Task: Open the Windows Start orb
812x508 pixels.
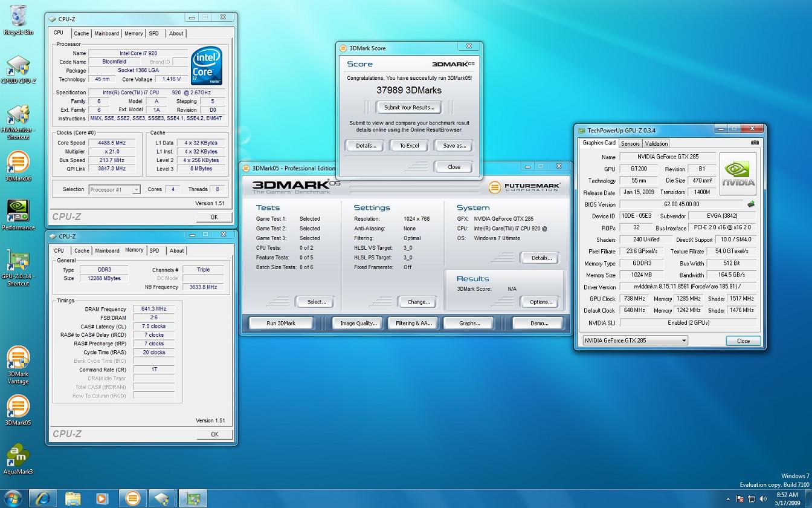Action: tap(12, 498)
